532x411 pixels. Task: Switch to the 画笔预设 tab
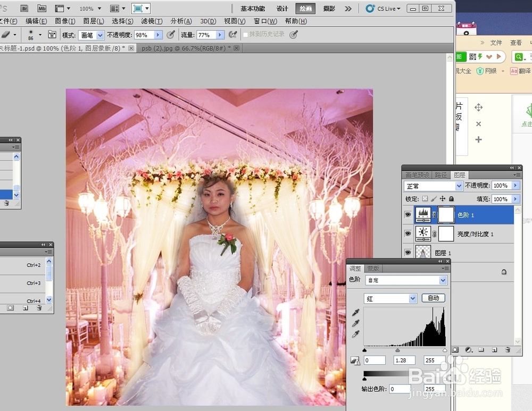coord(417,175)
